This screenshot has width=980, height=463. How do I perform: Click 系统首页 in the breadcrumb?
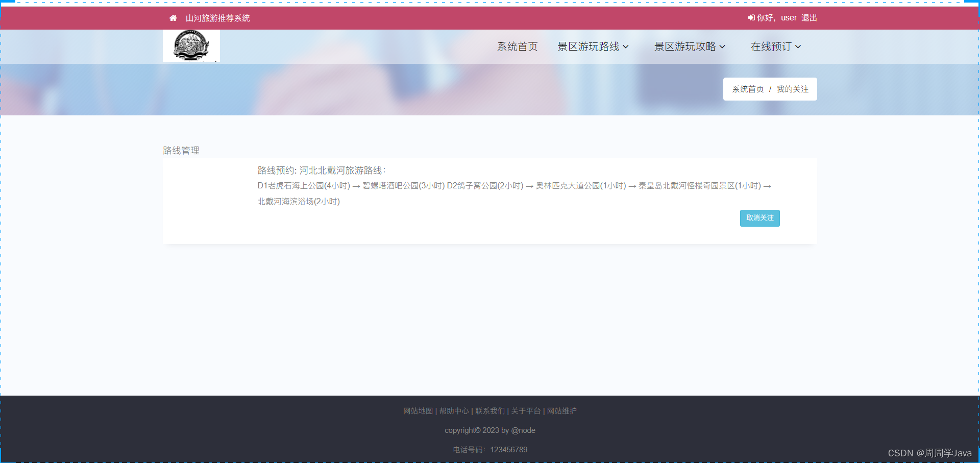click(x=747, y=89)
